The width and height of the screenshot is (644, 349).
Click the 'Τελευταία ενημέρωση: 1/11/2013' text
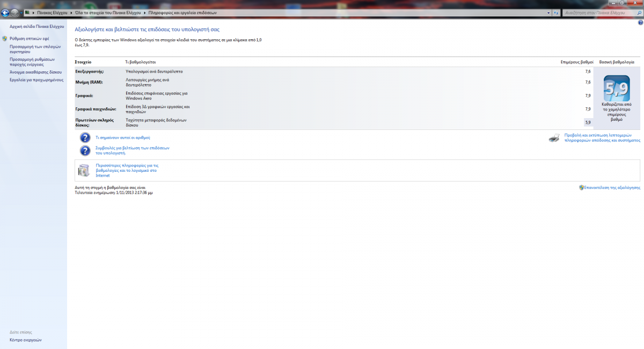[x=114, y=192]
